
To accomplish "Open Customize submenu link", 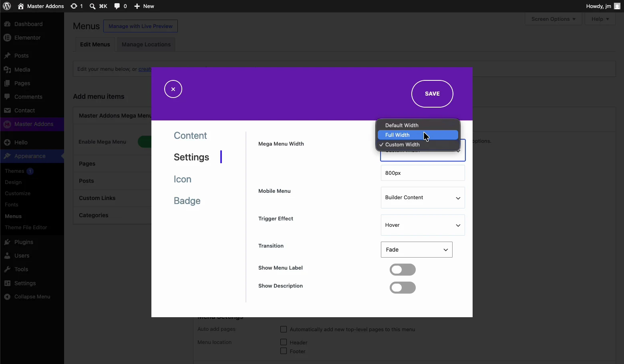I will point(18,193).
